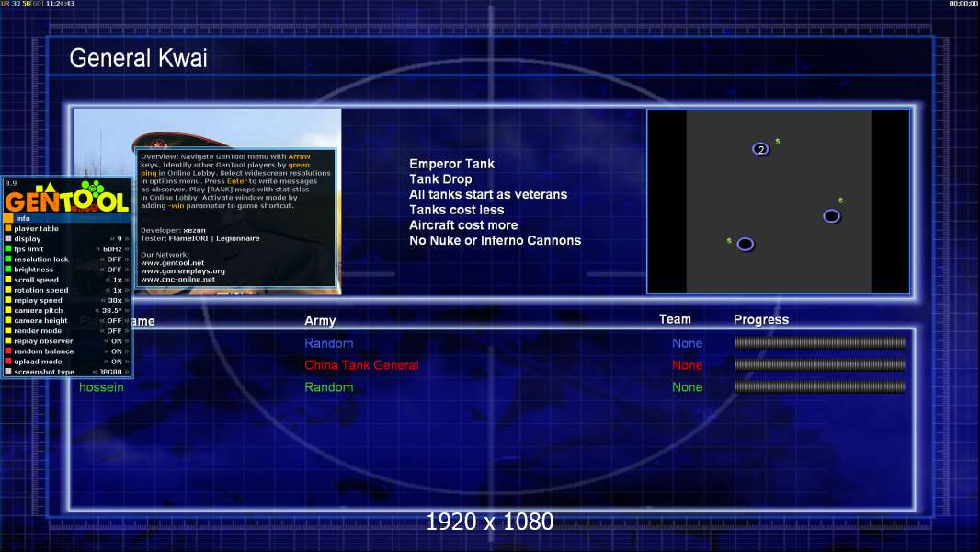Toggle replay observer ON value
980x552 pixels.
116,340
